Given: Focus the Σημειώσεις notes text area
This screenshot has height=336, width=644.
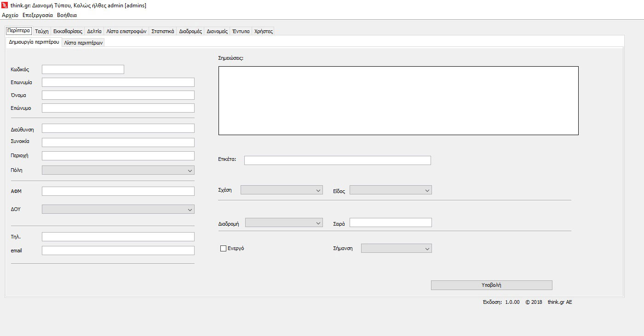Looking at the screenshot, I should point(398,101).
